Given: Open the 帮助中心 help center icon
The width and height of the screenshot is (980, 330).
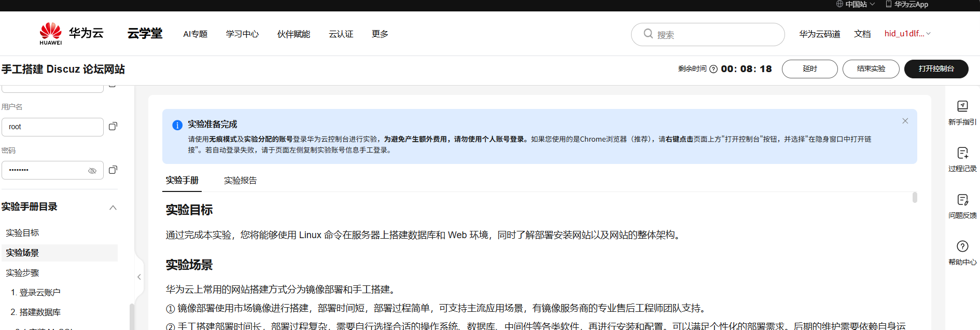Looking at the screenshot, I should click(x=962, y=246).
